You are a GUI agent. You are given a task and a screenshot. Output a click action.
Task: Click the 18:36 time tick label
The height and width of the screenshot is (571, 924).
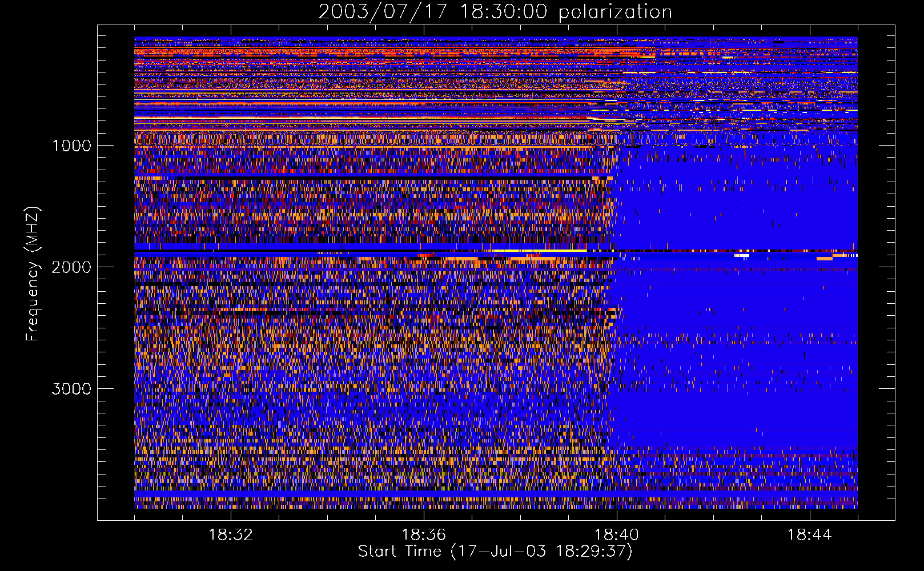[424, 535]
